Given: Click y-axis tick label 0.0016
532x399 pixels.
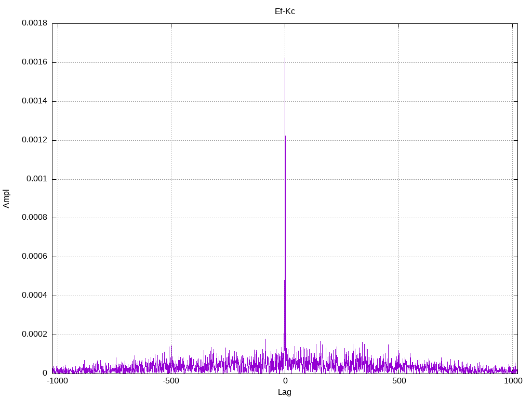Looking at the screenshot, I should tap(35, 62).
